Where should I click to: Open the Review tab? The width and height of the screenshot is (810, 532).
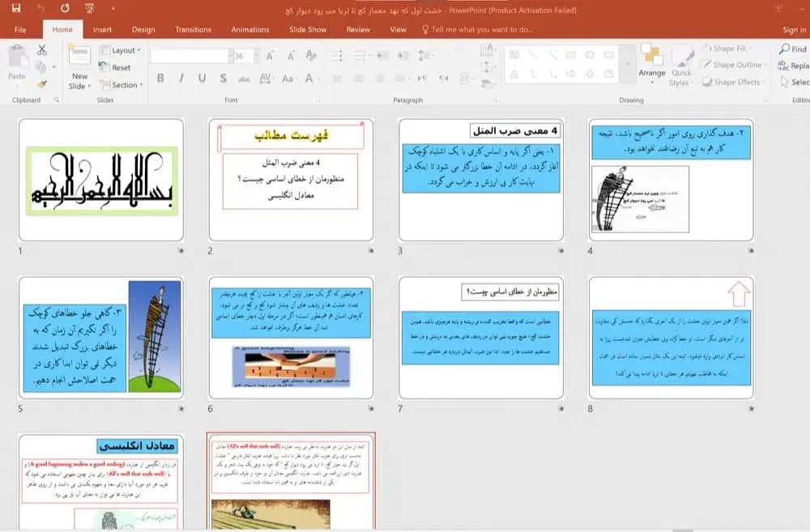pos(358,29)
